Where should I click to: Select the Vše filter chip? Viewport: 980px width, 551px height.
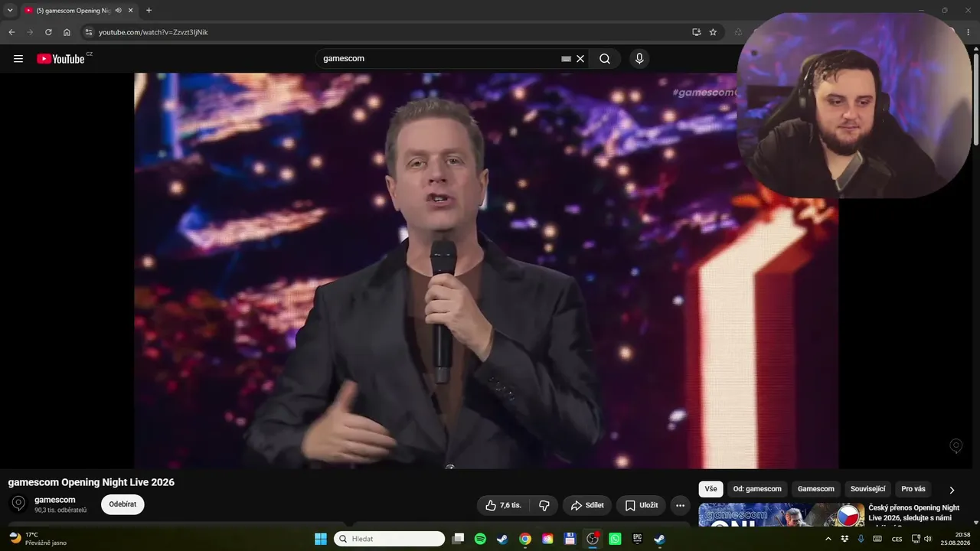coord(711,489)
